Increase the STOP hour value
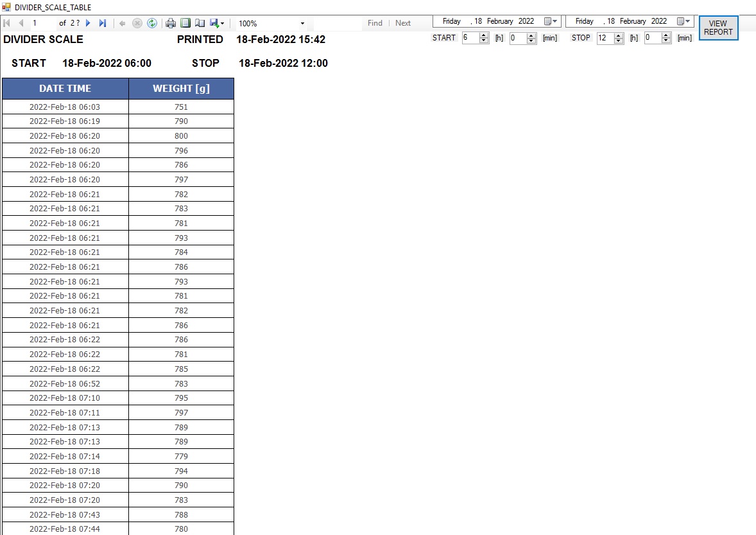Image resolution: width=756 pixels, height=535 pixels. coord(619,35)
